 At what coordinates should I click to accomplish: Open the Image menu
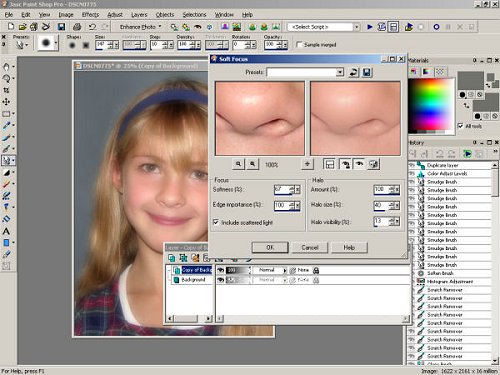click(66, 15)
